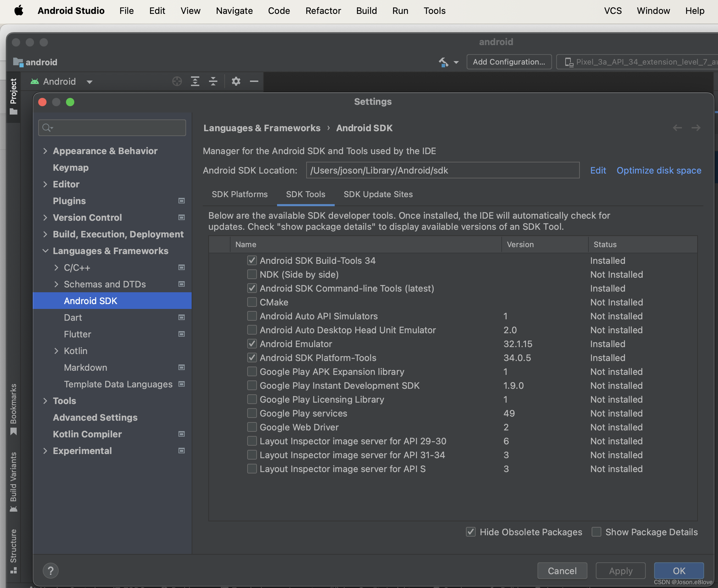The height and width of the screenshot is (588, 718).
Task: Open the Refactor menu
Action: coord(323,11)
